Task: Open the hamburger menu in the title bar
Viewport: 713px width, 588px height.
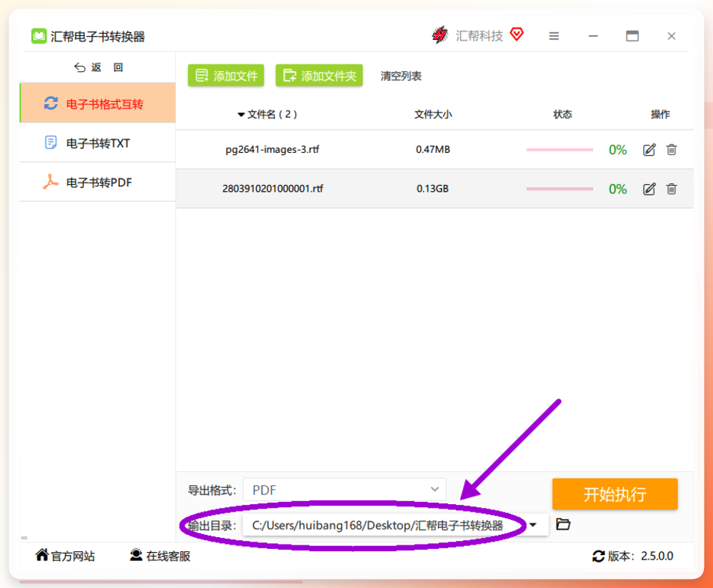Action: click(553, 36)
